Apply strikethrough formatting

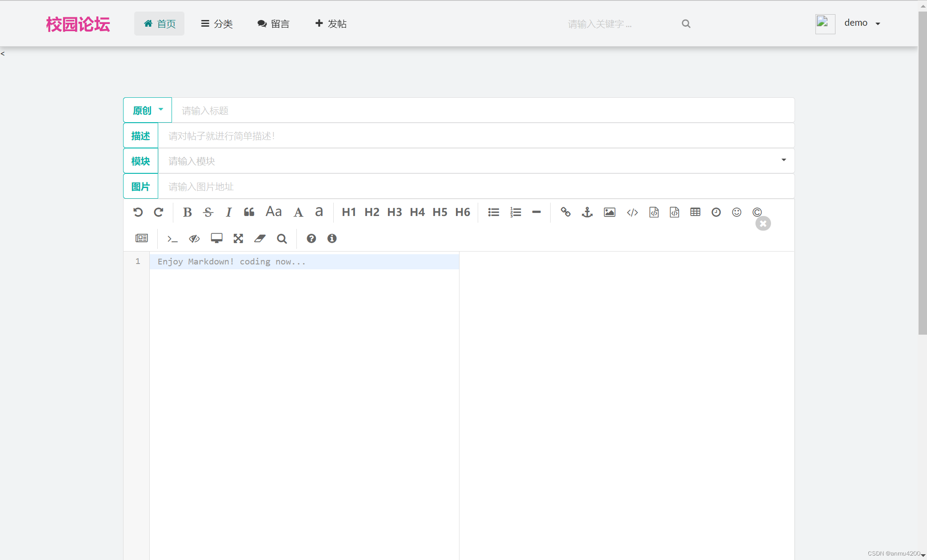tap(208, 212)
